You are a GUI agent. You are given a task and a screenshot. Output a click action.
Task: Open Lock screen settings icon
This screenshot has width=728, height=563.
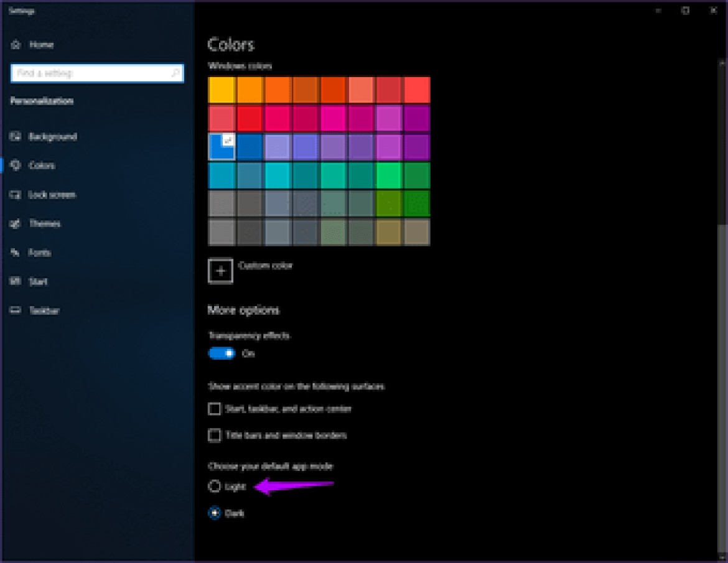(15, 195)
